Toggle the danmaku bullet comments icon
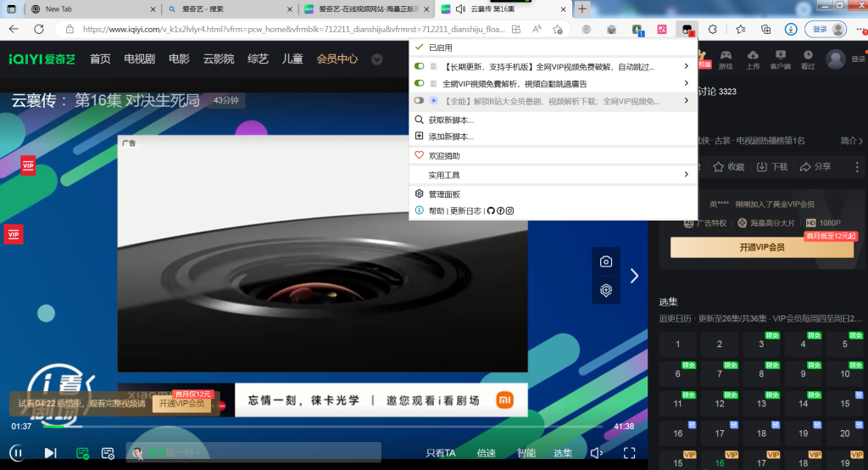 pyautogui.click(x=82, y=453)
